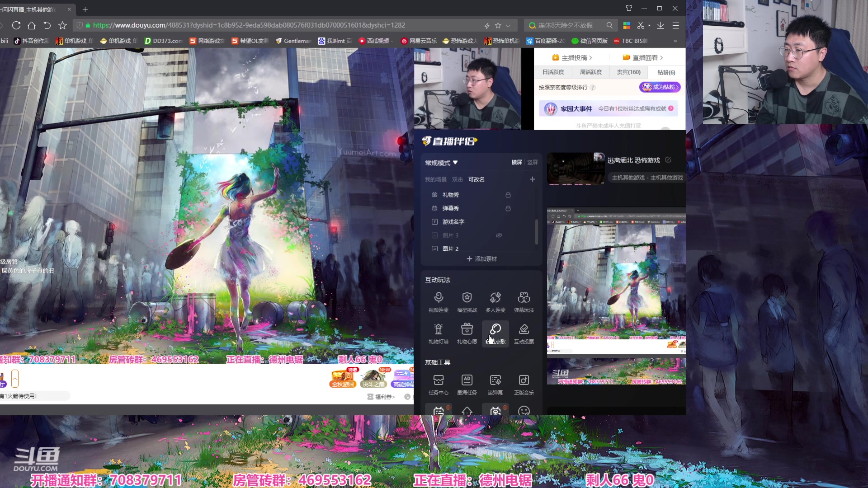Open the address bar dropdown chevron
Image resolution: width=868 pixels, height=488 pixels.
click(508, 26)
